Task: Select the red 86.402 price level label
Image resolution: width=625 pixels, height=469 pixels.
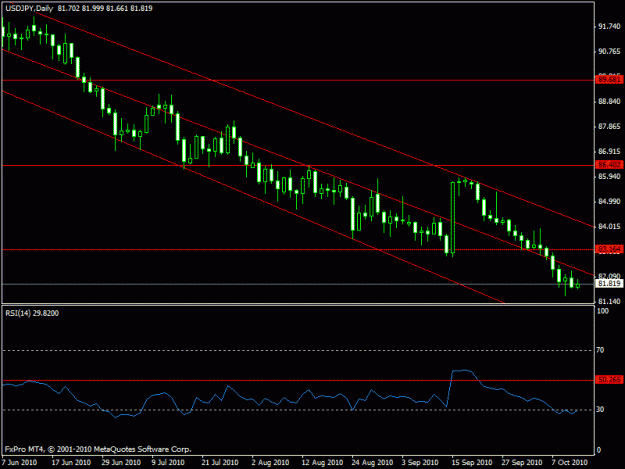Action: click(x=609, y=165)
